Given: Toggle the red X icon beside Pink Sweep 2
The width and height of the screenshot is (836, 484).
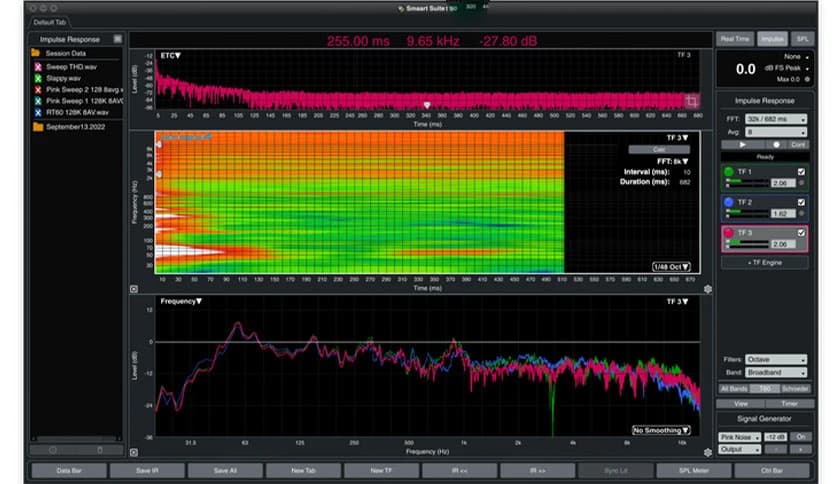Looking at the screenshot, I should 38,90.
